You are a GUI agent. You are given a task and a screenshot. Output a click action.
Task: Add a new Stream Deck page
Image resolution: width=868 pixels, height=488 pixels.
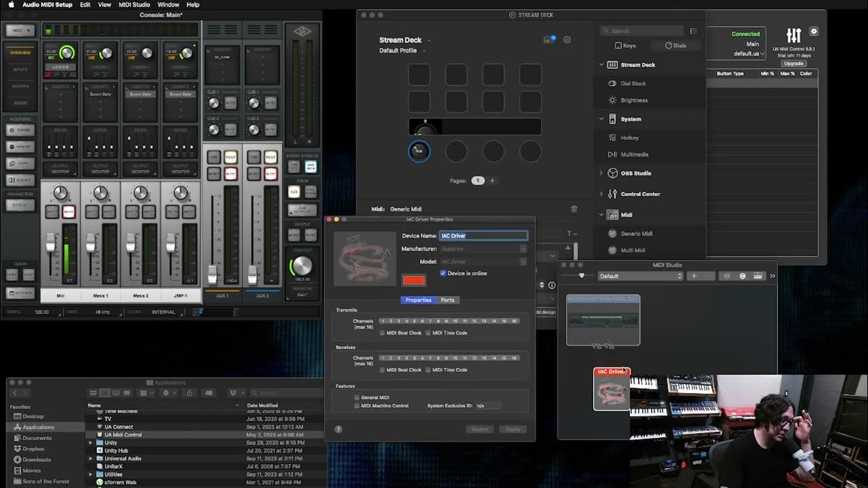click(x=492, y=181)
